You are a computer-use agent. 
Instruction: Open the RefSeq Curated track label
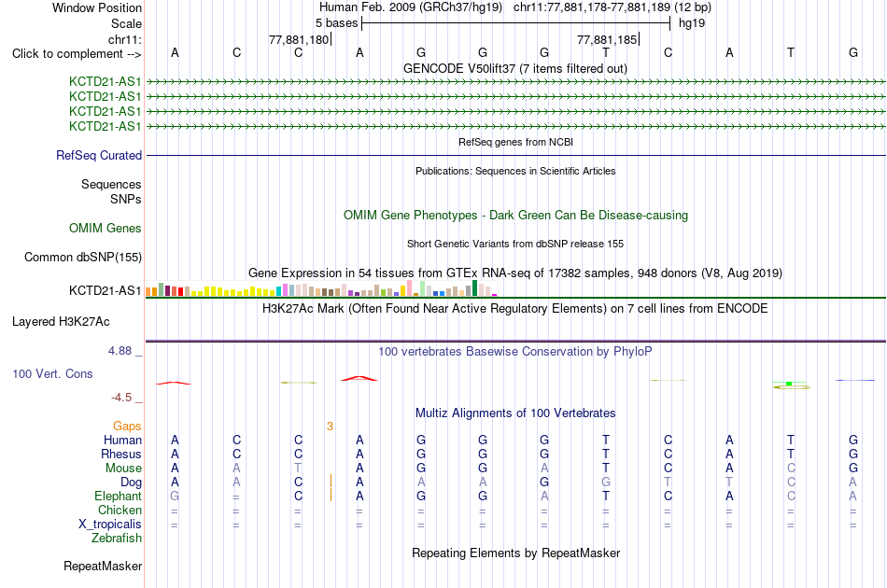point(99,155)
